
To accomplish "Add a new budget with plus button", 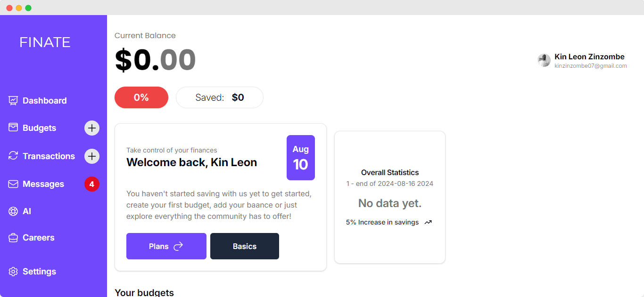I will pyautogui.click(x=92, y=128).
